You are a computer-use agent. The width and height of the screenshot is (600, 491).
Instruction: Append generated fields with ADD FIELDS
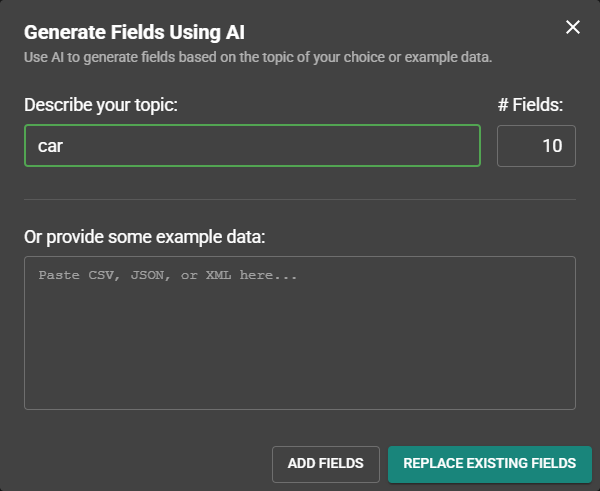coord(326,464)
